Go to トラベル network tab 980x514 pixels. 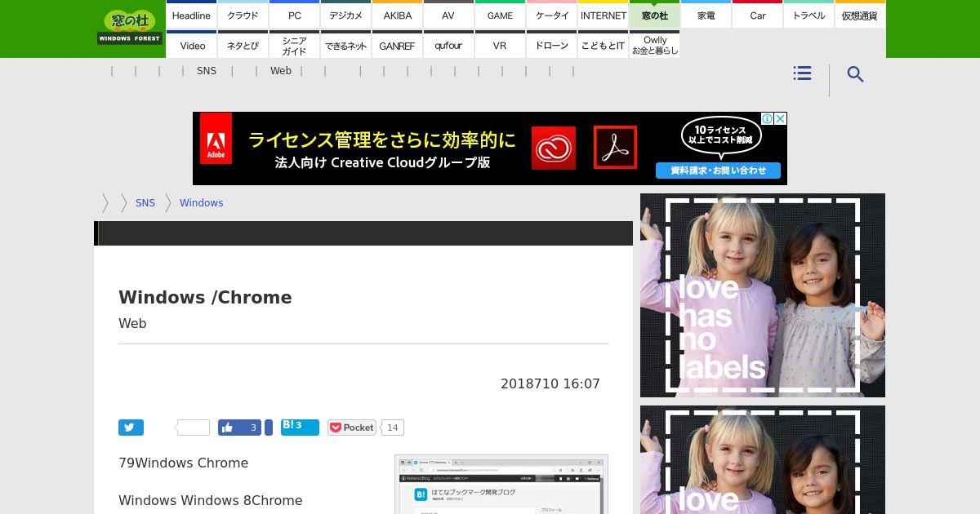(808, 15)
